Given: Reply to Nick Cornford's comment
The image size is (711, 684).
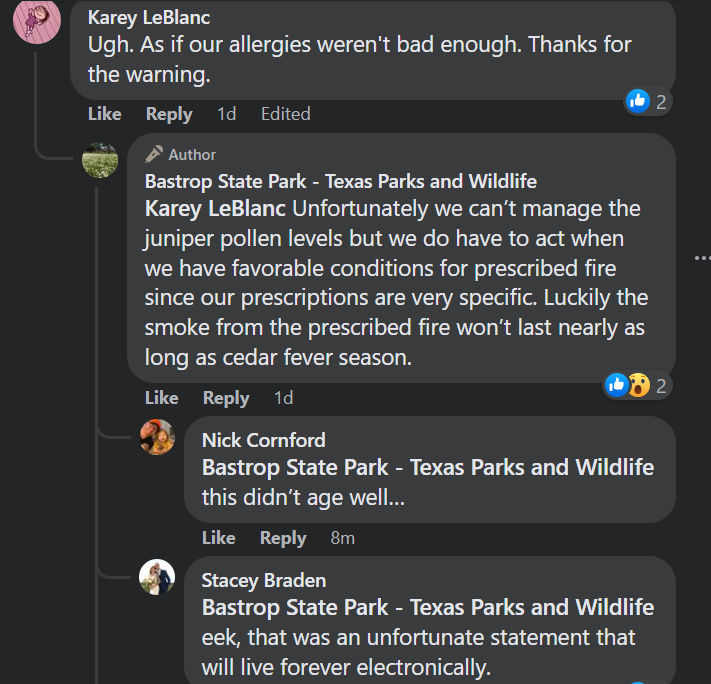Looking at the screenshot, I should point(283,538).
